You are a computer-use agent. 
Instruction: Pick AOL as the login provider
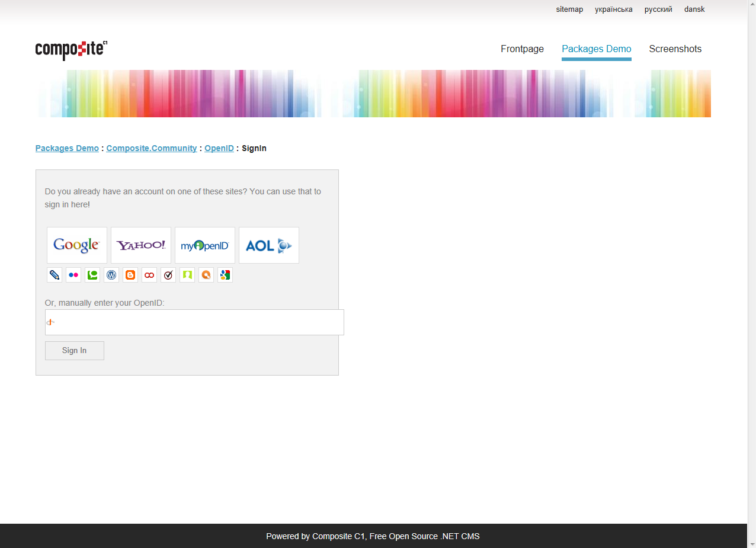pos(269,245)
